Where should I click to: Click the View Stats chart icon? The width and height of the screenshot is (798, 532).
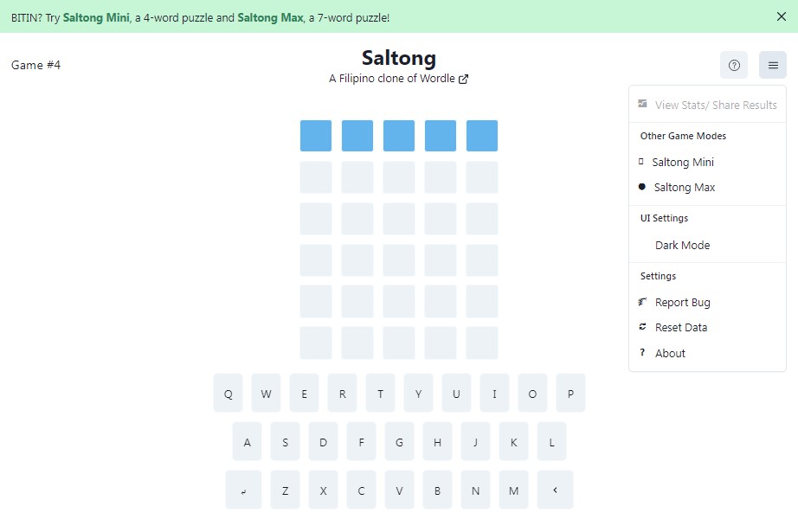pyautogui.click(x=641, y=104)
